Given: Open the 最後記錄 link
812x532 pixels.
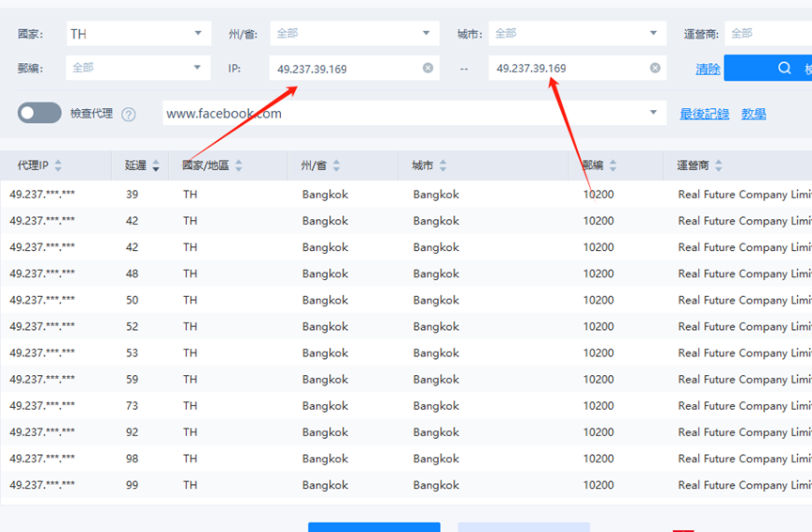Looking at the screenshot, I should coord(704,114).
